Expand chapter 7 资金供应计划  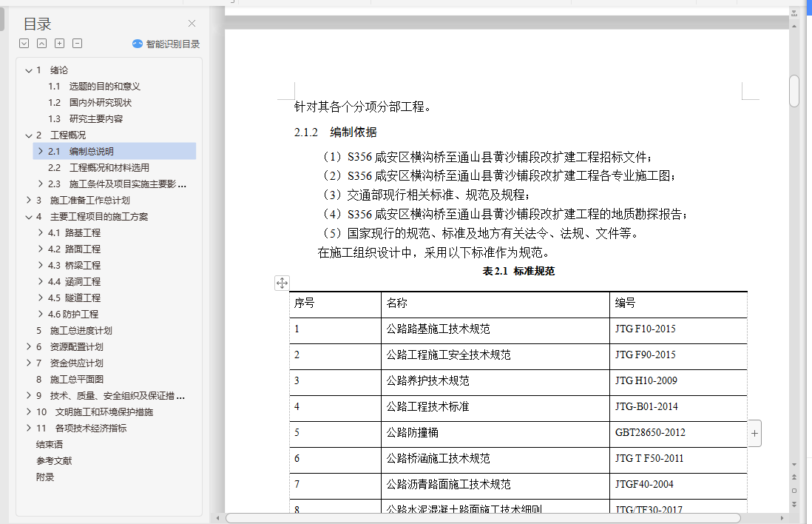point(29,363)
